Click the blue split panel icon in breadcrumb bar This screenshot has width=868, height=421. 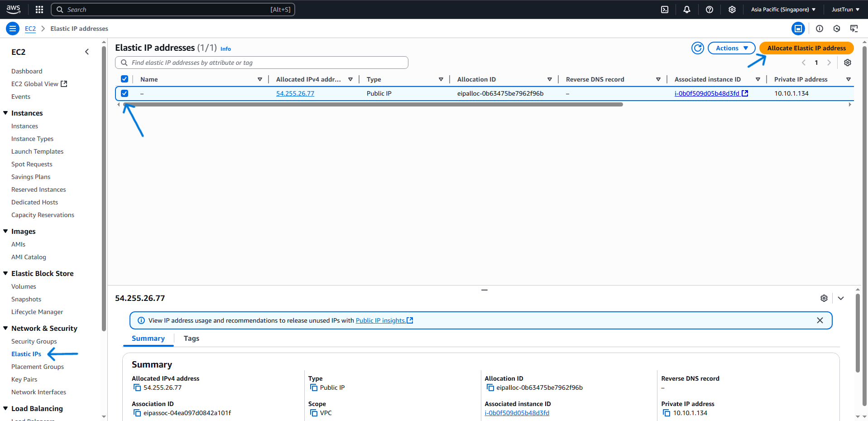(x=798, y=29)
